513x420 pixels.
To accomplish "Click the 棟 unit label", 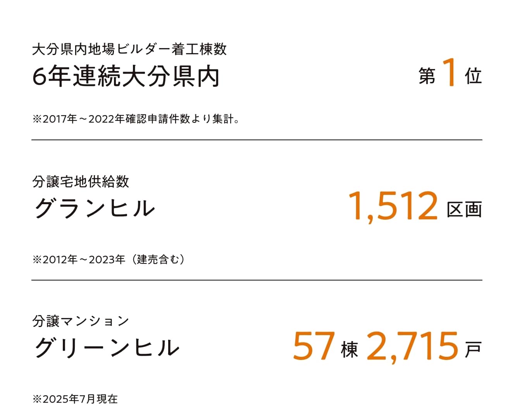I will coord(349,350).
